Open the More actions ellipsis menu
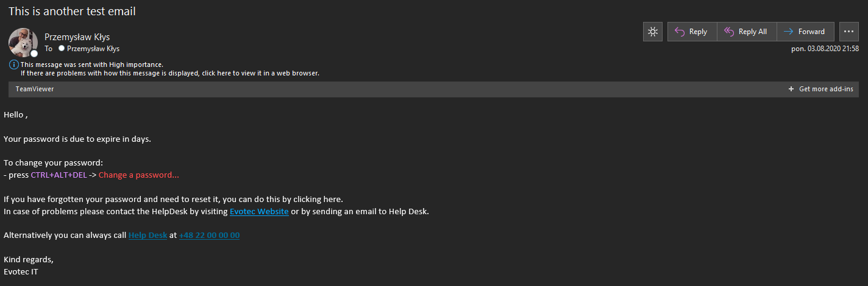This screenshot has width=868, height=286. tap(849, 32)
